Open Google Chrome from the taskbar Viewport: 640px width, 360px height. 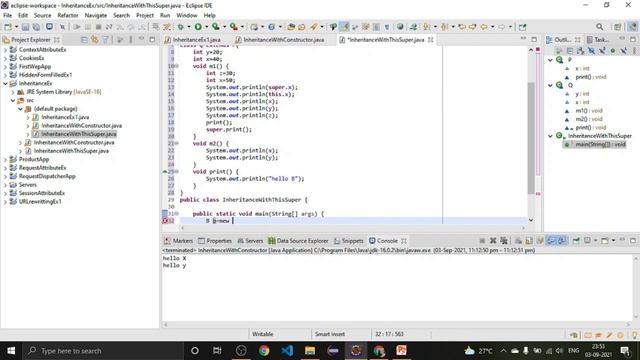(264, 351)
